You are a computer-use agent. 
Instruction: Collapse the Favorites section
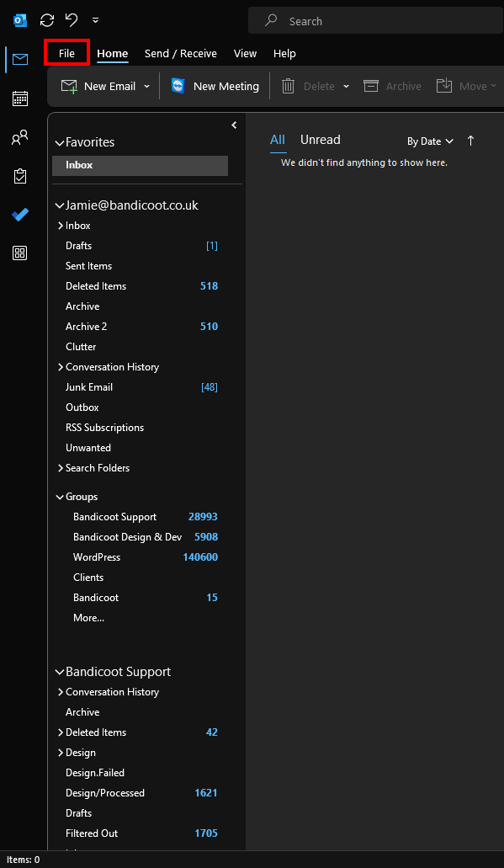coord(60,143)
